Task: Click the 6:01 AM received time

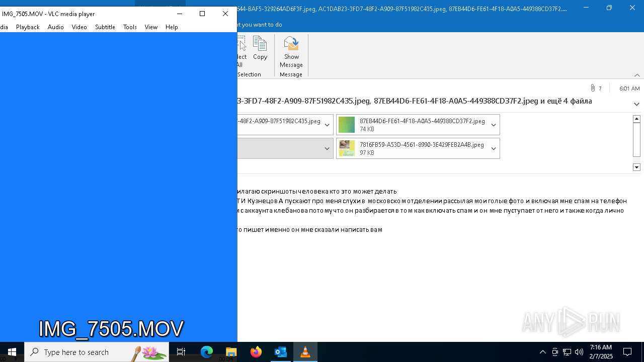Action: click(x=629, y=88)
